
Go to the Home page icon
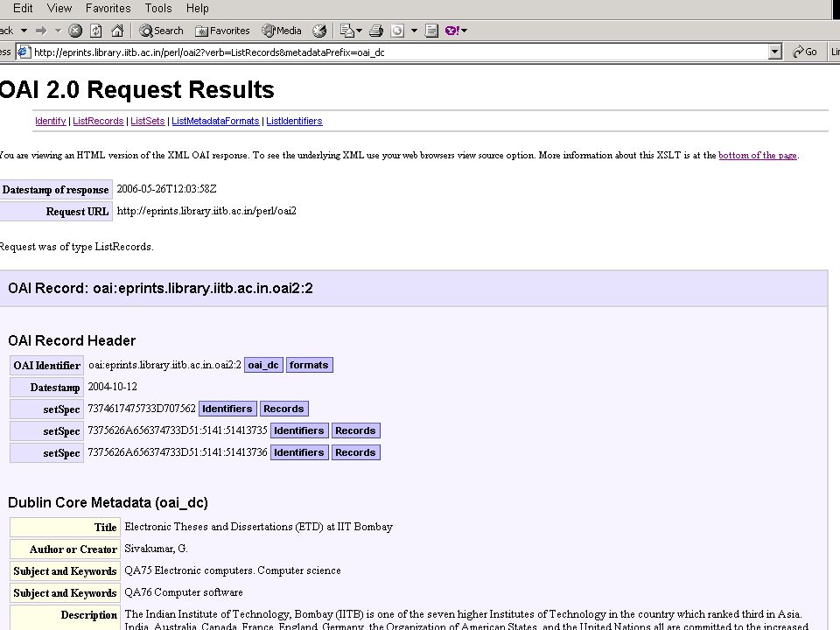tap(116, 31)
